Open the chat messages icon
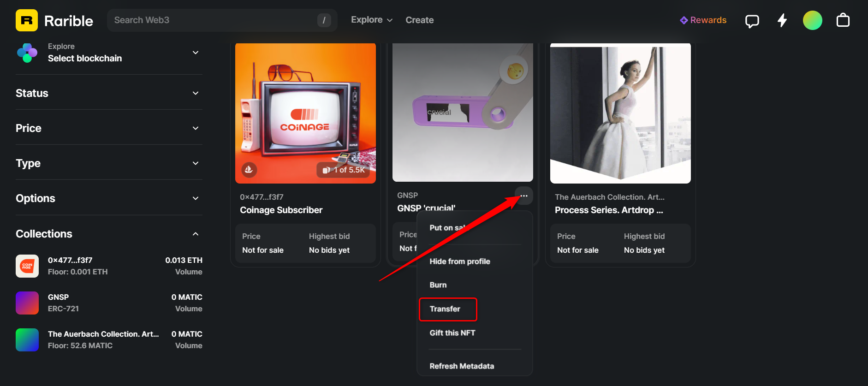Viewport: 868px width, 386px height. [x=752, y=21]
